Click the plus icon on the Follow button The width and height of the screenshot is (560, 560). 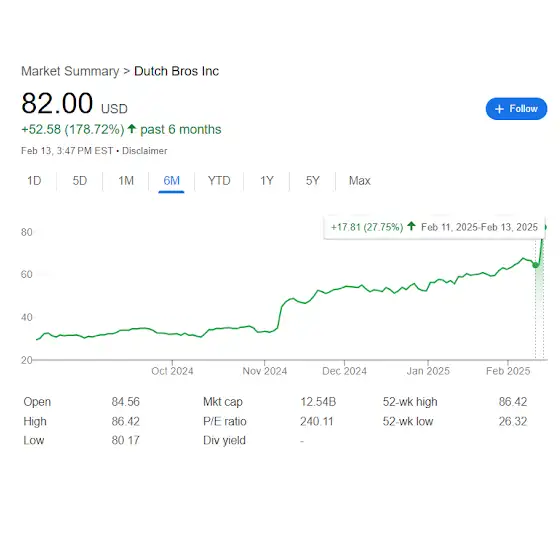(499, 109)
